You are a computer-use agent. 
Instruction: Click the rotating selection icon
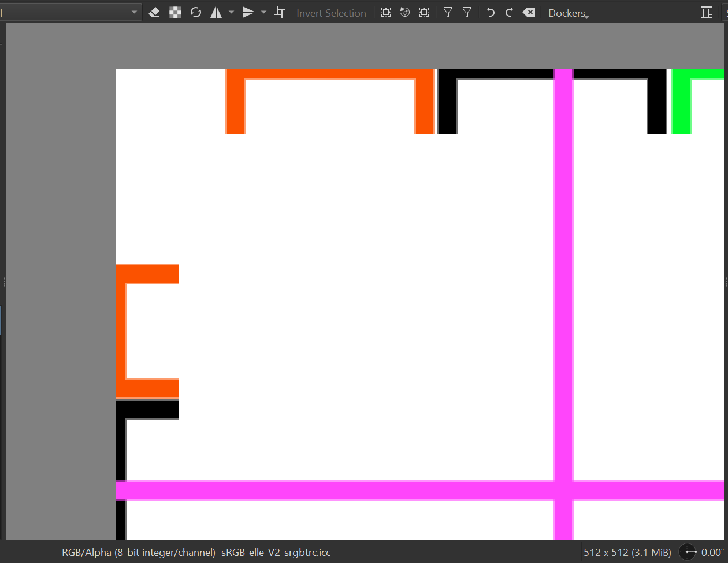pyautogui.click(x=405, y=12)
